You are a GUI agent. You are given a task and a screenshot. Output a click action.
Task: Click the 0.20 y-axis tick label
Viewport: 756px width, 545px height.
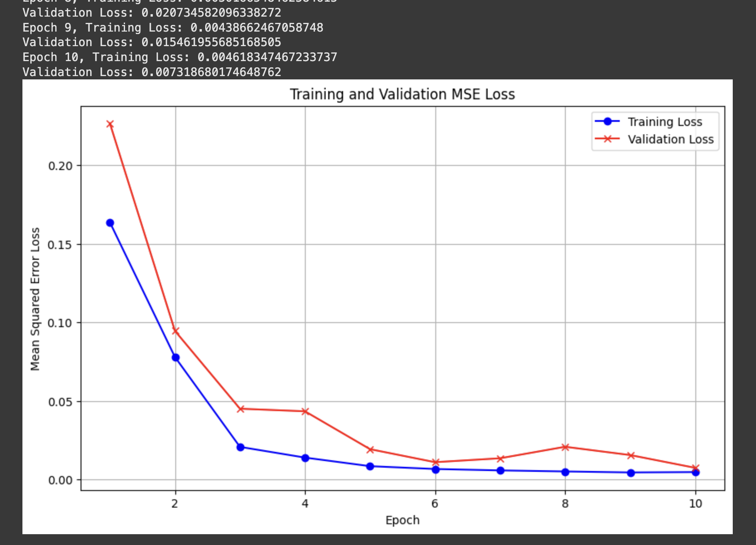click(60, 166)
